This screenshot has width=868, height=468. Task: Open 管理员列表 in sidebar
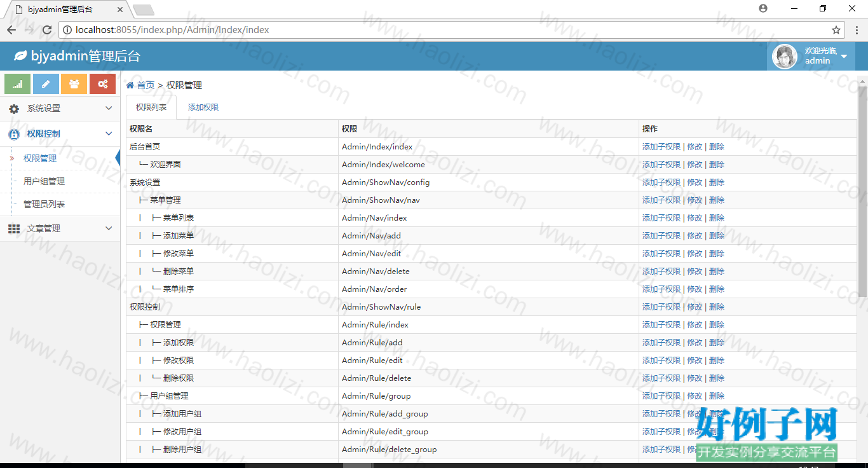pos(44,205)
